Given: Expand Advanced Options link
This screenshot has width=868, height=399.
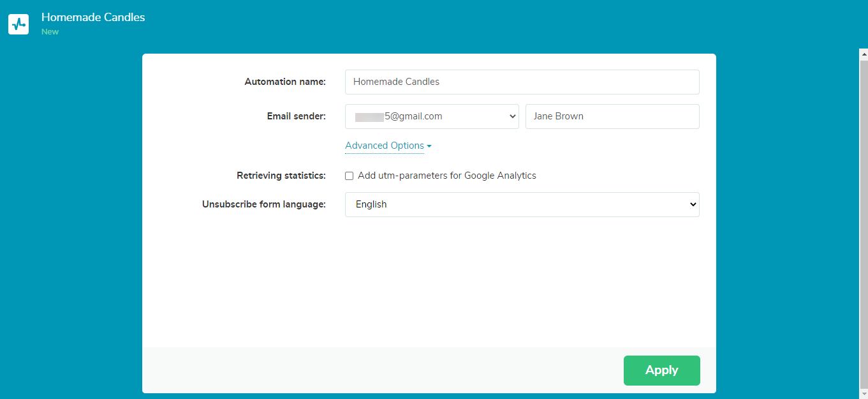Looking at the screenshot, I should (385, 146).
